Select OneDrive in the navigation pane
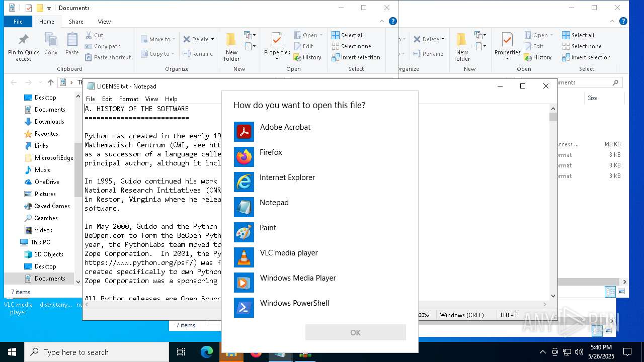This screenshot has height=362, width=644. [x=47, y=182]
